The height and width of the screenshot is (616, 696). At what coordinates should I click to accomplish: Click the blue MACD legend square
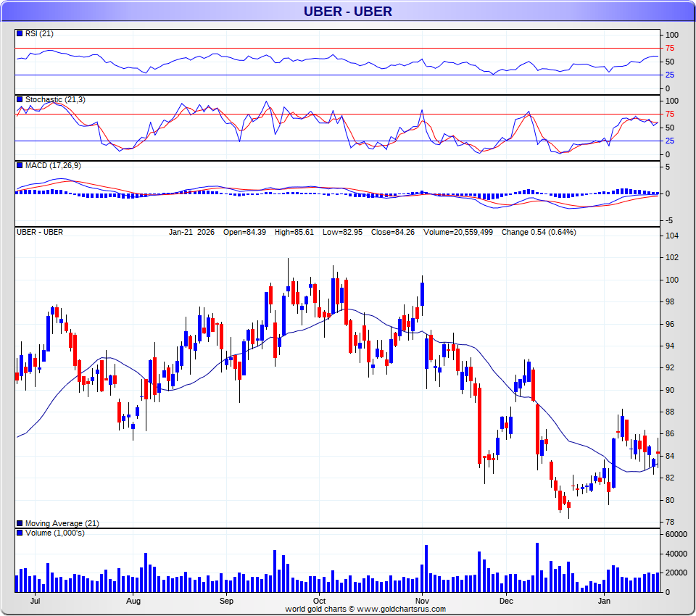[x=20, y=165]
